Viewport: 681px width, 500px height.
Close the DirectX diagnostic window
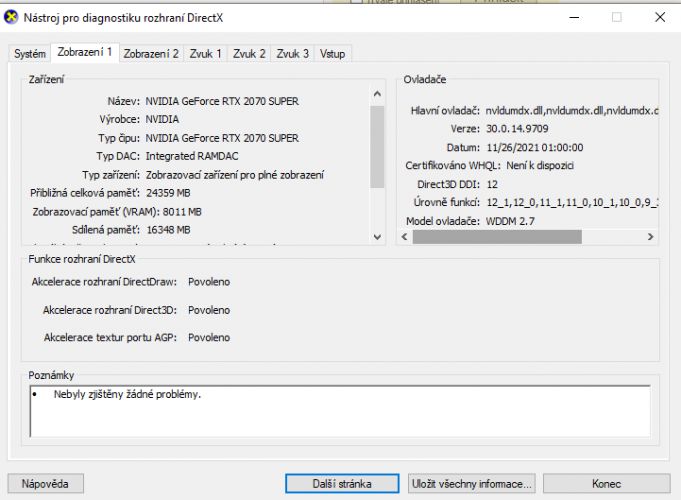pos(660,17)
